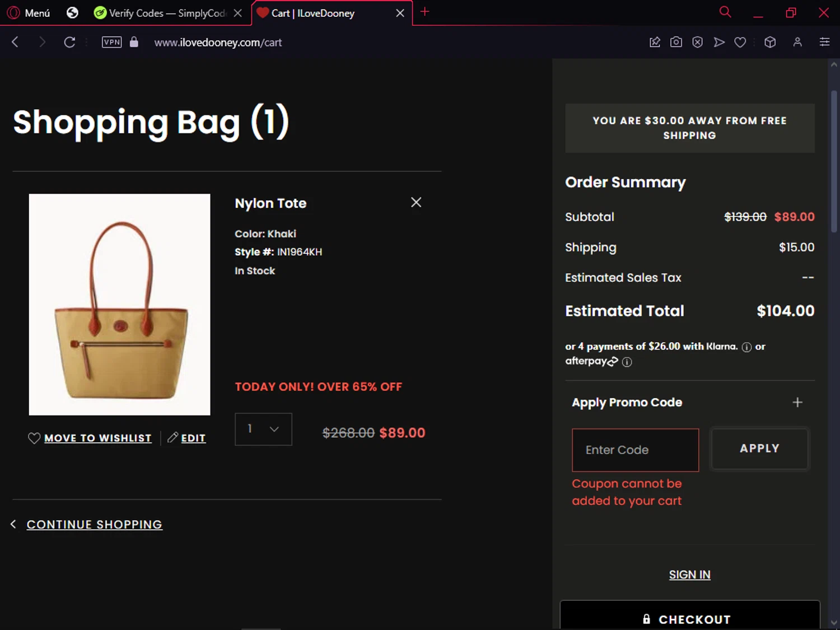Close the Cart | ILoveDooney tab
Screen dimensions: 840x630
[x=400, y=13]
